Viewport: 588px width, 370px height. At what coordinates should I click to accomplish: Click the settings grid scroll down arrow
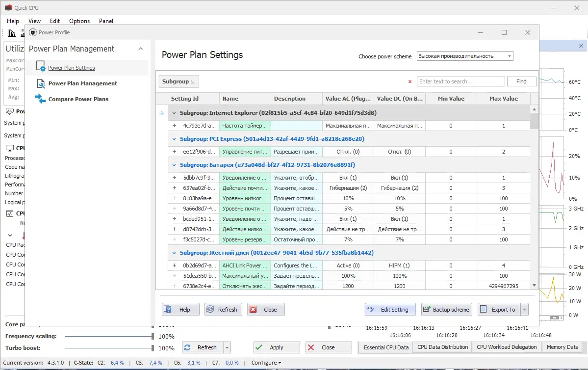[x=534, y=286]
